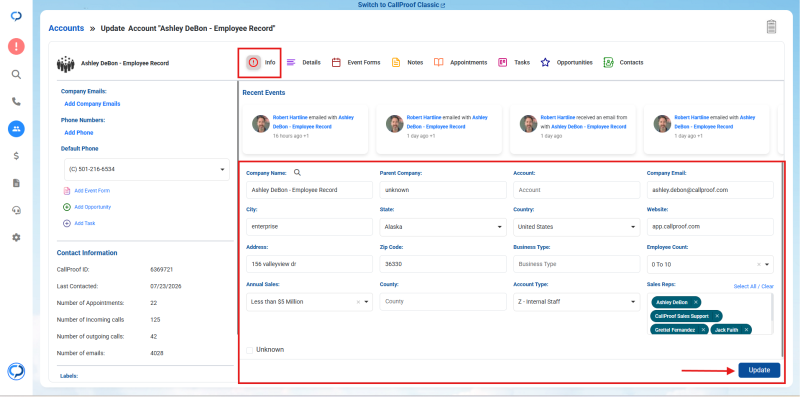
Task: Click Switch to CallProof Classic link
Action: point(402,5)
